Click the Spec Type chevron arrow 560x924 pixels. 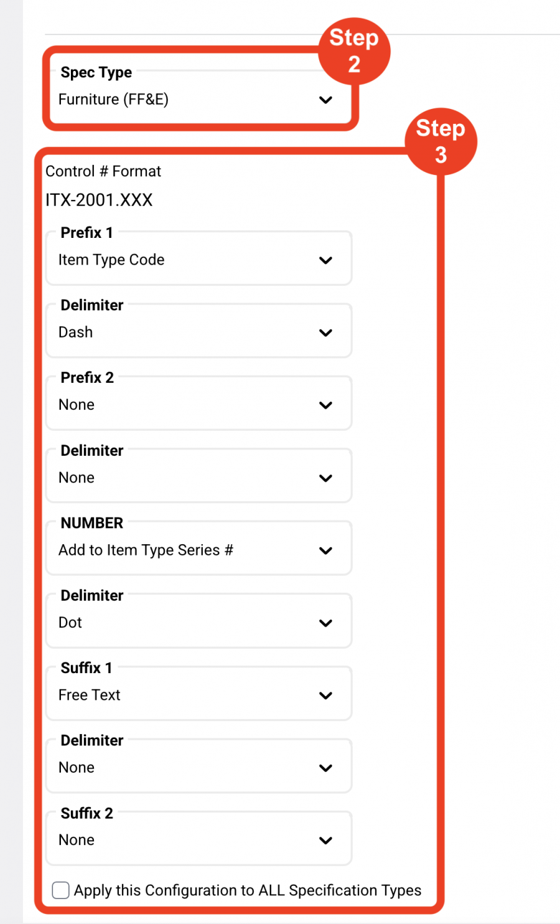coord(325,100)
